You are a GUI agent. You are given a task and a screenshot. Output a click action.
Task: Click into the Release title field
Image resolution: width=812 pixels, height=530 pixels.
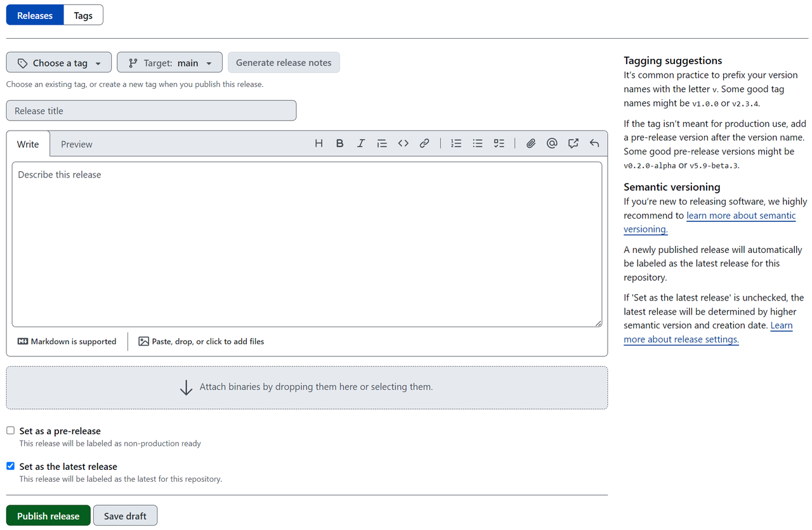pos(151,111)
